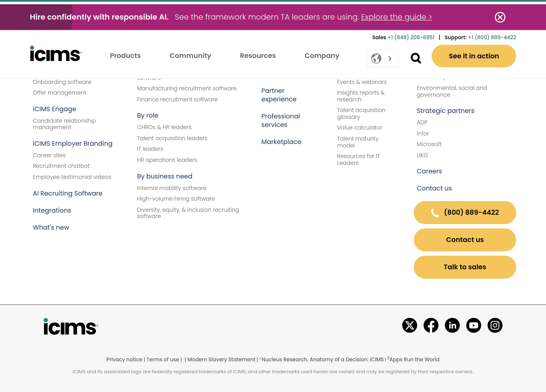Dismiss the responsible AI banner
546x392 pixels.
[500, 17]
